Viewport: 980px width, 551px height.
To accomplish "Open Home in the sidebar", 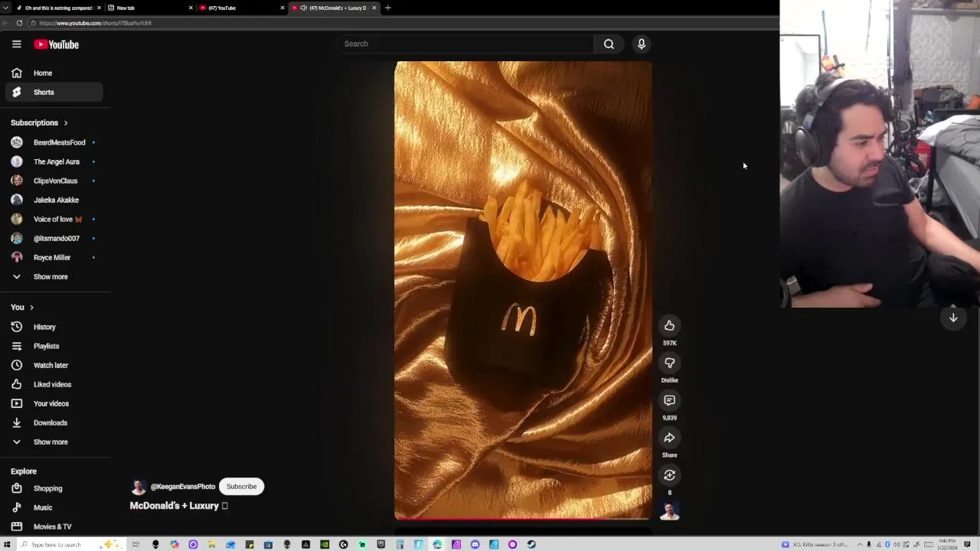I will coord(54,73).
